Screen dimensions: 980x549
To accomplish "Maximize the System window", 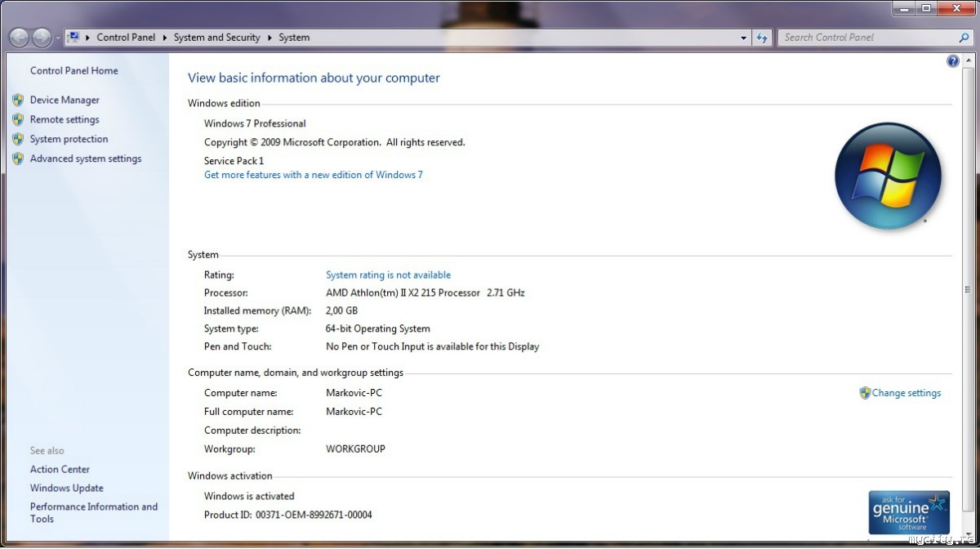I will [925, 8].
